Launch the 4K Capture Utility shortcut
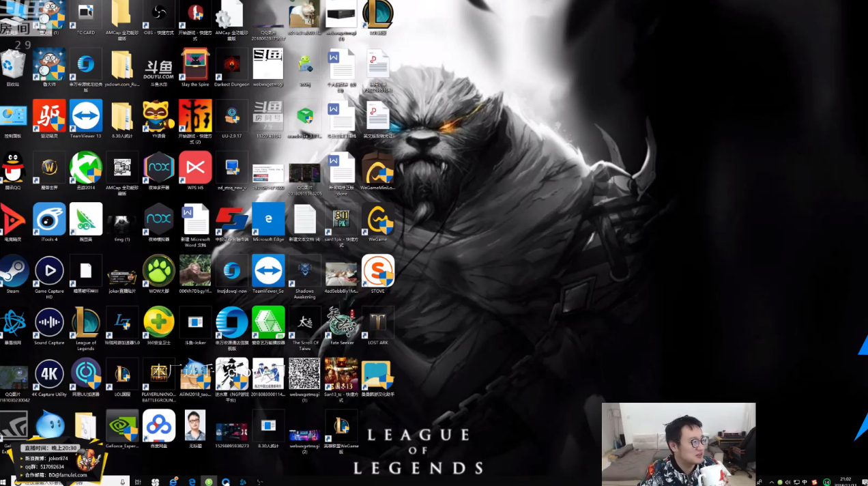This screenshot has width=868, height=486. pyautogui.click(x=49, y=374)
